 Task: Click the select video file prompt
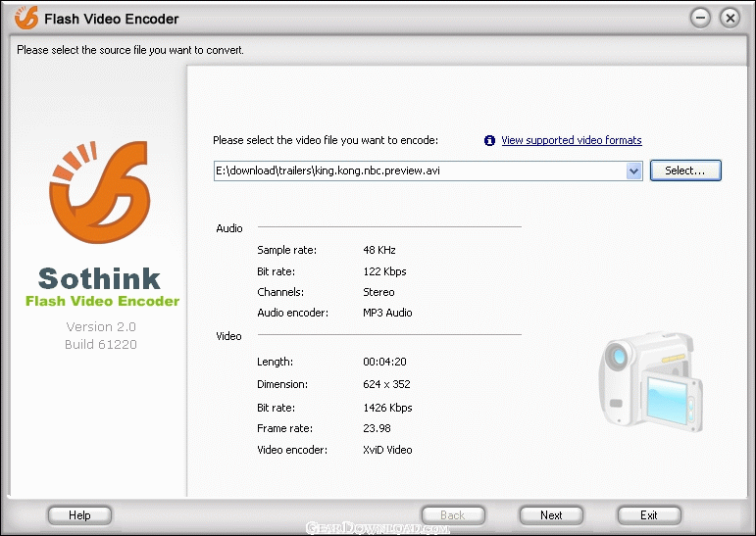326,140
